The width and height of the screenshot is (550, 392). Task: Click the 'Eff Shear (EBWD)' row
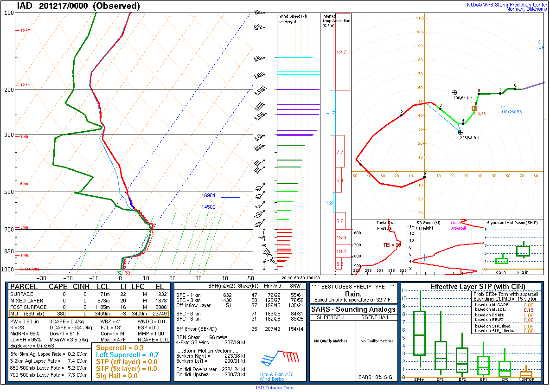[240, 329]
